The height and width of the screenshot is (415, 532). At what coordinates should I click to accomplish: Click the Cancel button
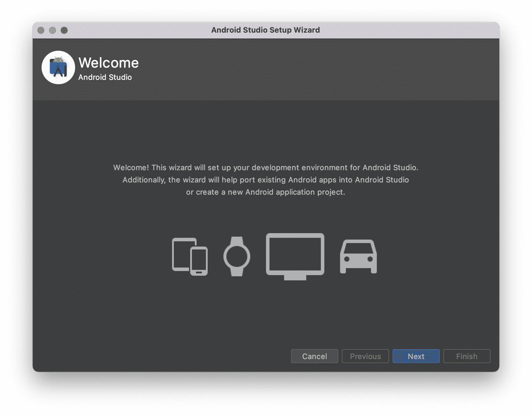[x=314, y=356]
